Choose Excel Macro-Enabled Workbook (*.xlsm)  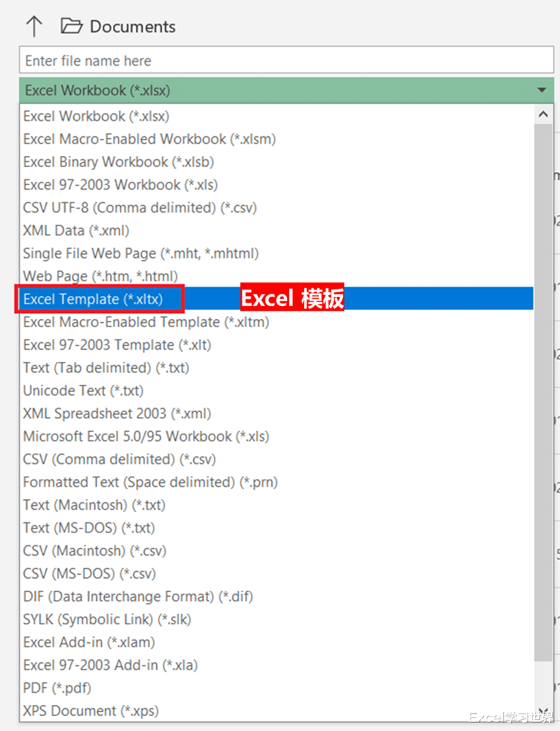click(277, 139)
